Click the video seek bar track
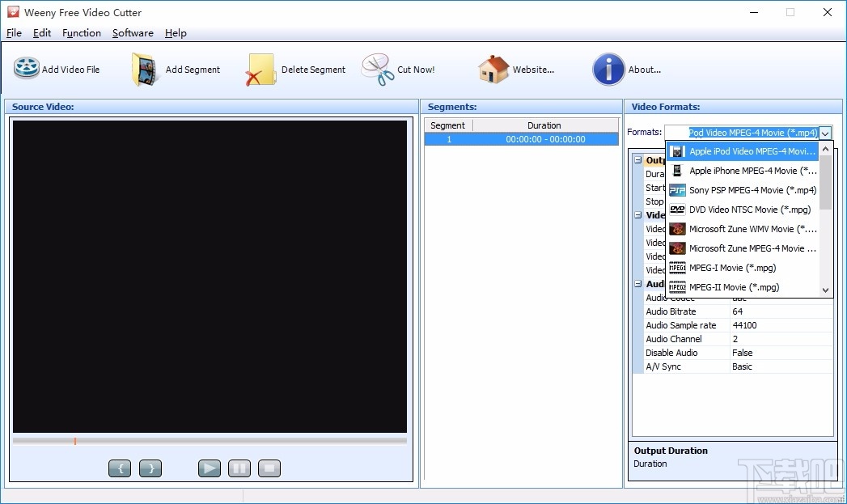Viewport: 847px width, 504px height. coord(210,441)
